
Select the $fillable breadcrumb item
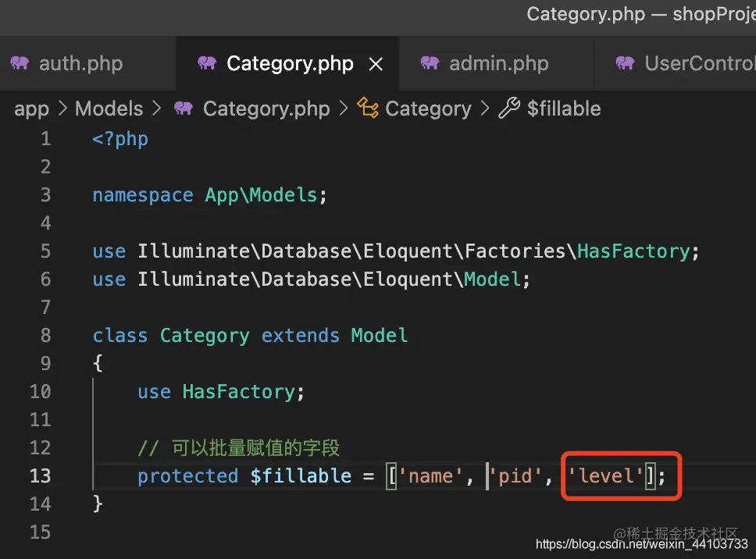tap(564, 109)
